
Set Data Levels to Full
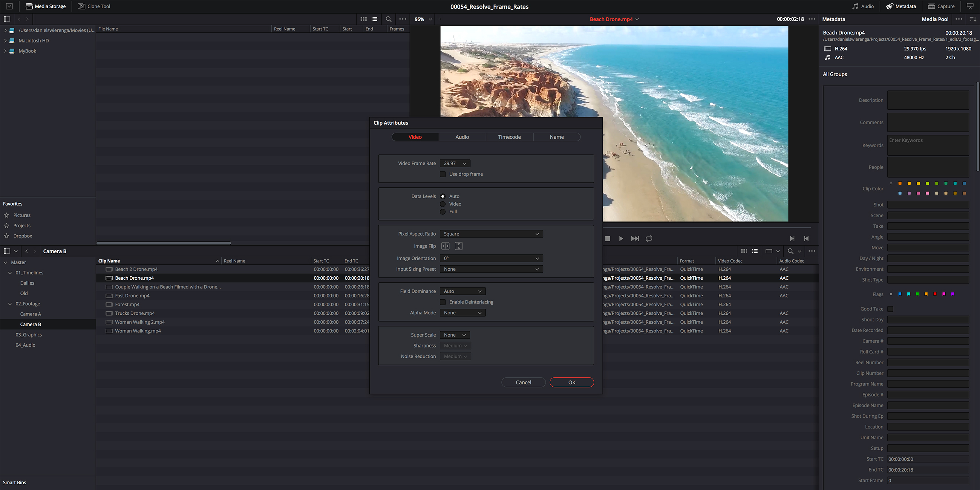pyautogui.click(x=443, y=211)
